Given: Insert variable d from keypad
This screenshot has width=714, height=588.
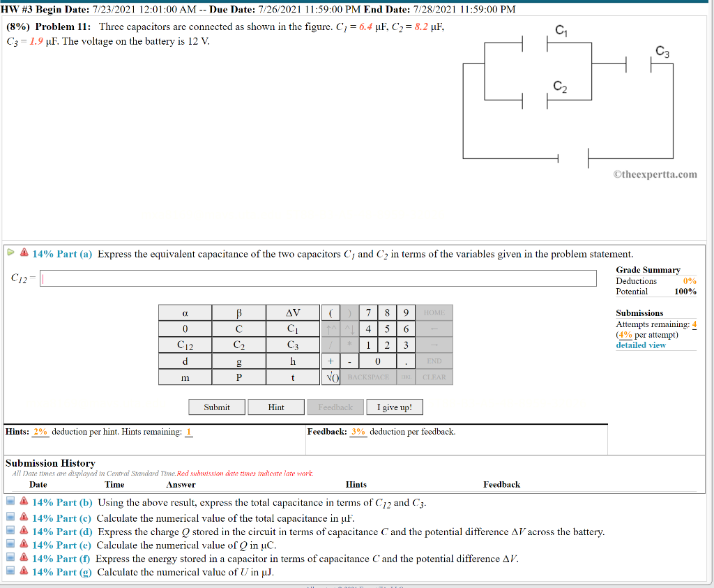Looking at the screenshot, I should point(185,361).
